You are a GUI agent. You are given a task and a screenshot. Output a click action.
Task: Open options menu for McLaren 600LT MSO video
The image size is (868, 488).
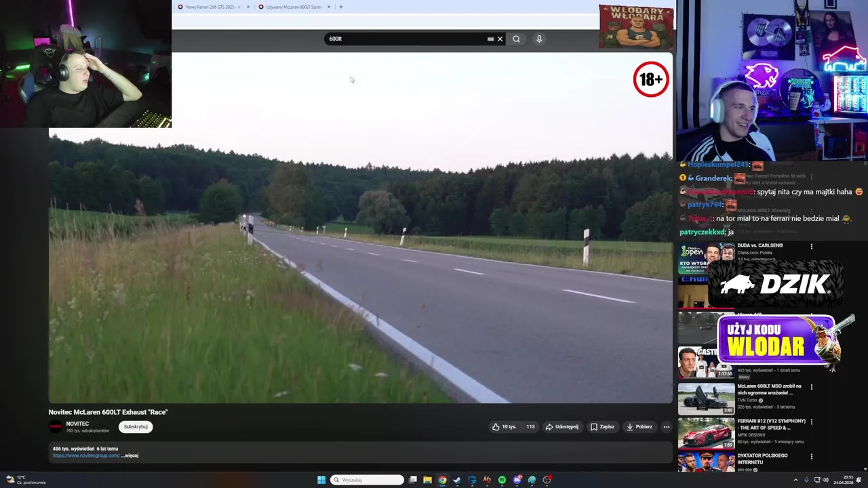[812, 387]
